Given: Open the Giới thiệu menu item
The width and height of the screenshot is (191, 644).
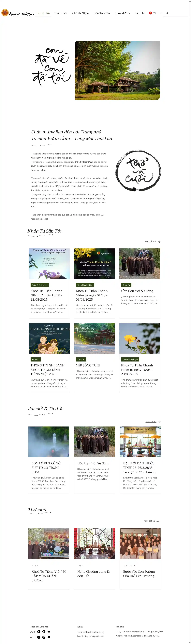Looking at the screenshot, I should [61, 13].
